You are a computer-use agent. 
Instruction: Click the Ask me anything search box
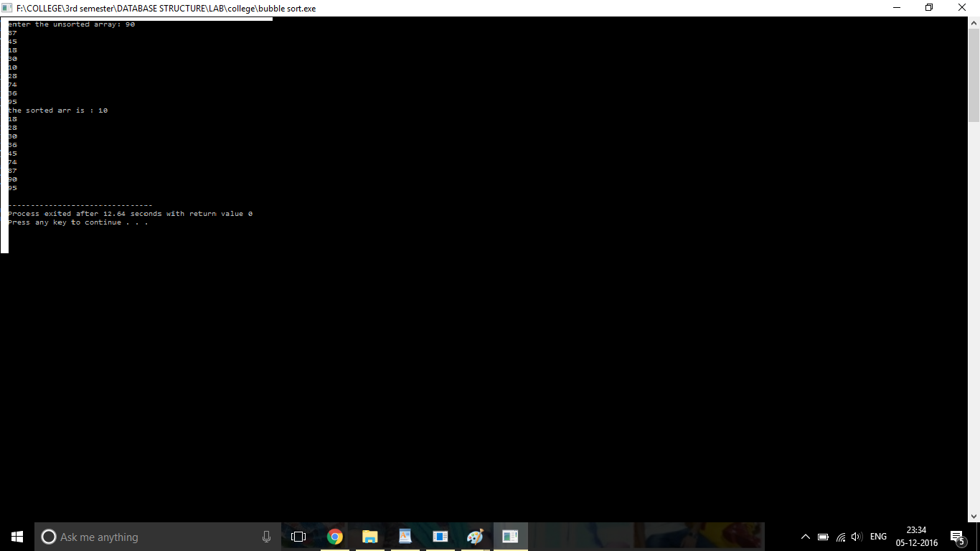(x=143, y=537)
